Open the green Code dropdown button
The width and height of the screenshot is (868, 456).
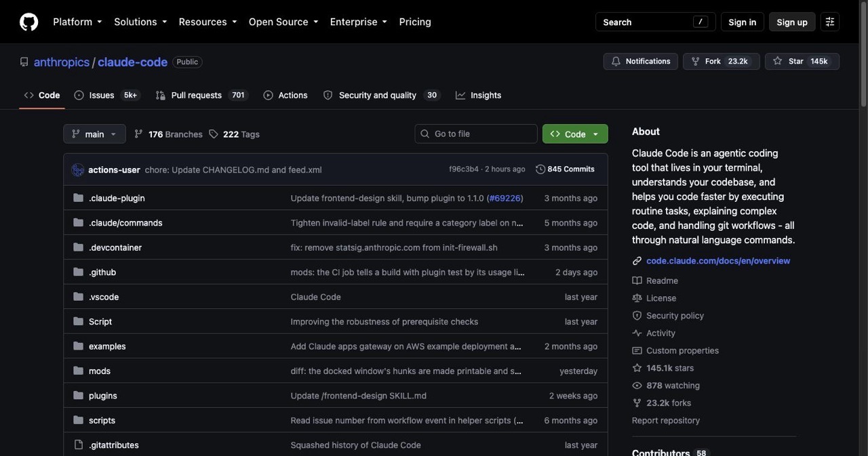(575, 134)
